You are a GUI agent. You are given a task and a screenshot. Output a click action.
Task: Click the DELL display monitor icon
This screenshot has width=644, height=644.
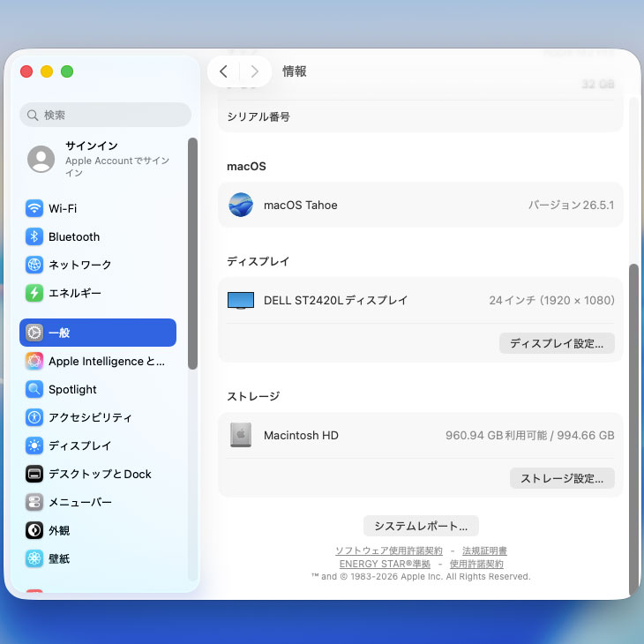pos(241,300)
